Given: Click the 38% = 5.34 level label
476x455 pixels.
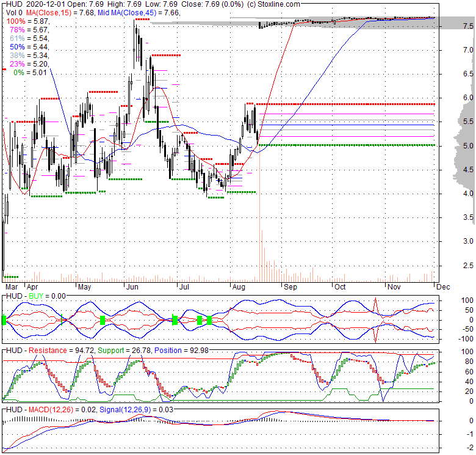Looking at the screenshot, I should pyautogui.click(x=29, y=56).
